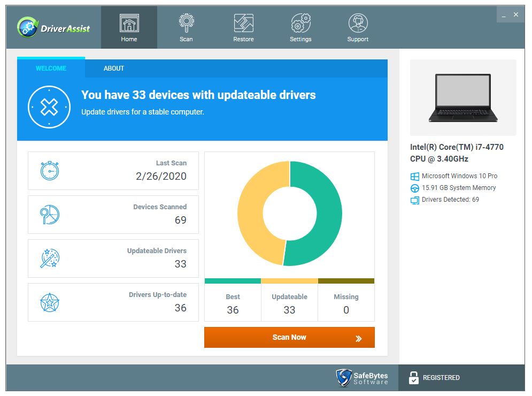Switch to the About tab

(114, 68)
